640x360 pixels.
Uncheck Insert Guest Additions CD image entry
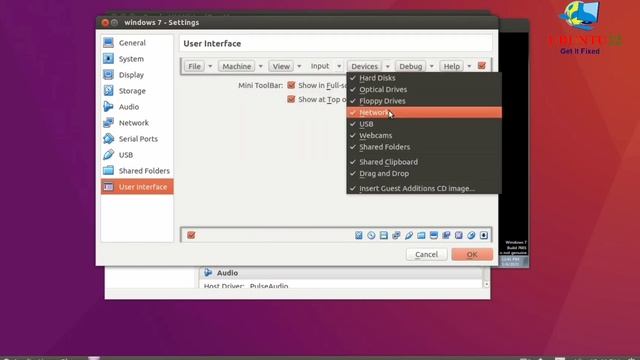point(424,188)
